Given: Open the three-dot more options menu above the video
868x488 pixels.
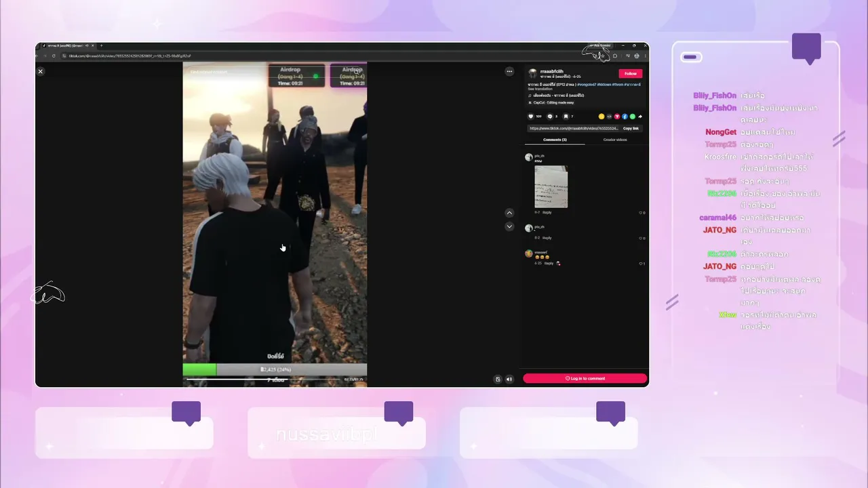Looking at the screenshot, I should click(x=509, y=71).
